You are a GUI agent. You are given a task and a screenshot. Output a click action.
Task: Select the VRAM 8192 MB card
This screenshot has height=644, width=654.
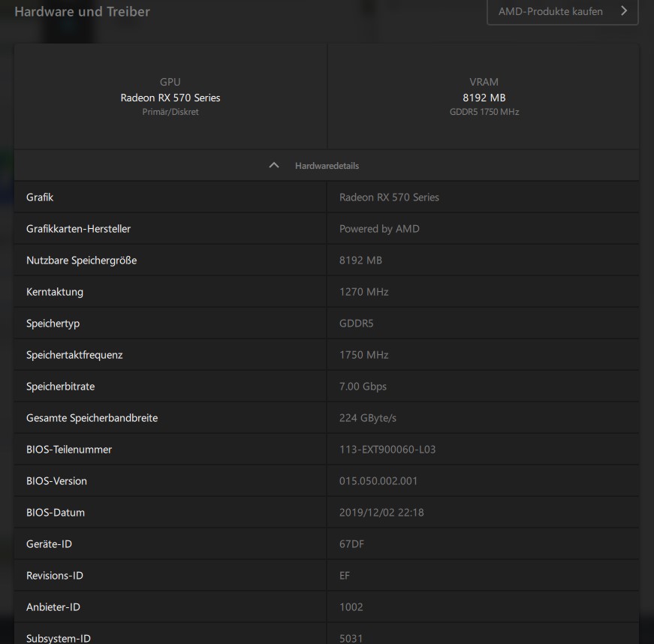click(484, 97)
